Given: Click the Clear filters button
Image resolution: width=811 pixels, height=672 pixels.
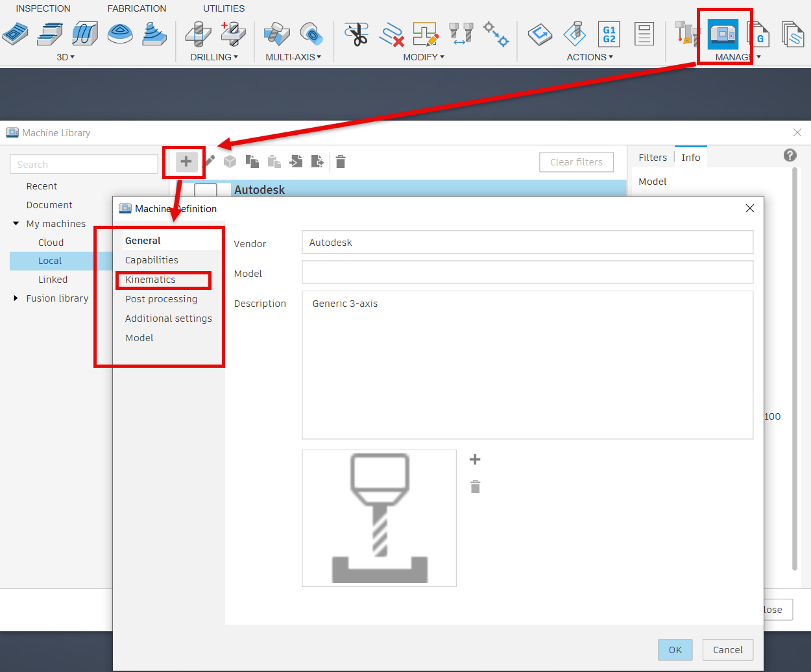Looking at the screenshot, I should 576,162.
